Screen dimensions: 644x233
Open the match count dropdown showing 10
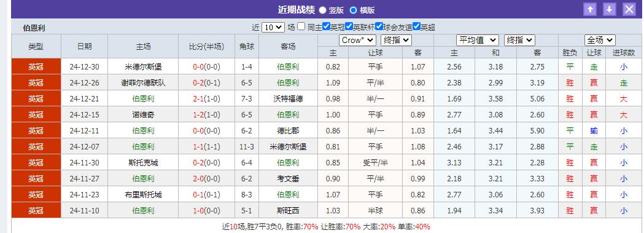click(x=273, y=27)
